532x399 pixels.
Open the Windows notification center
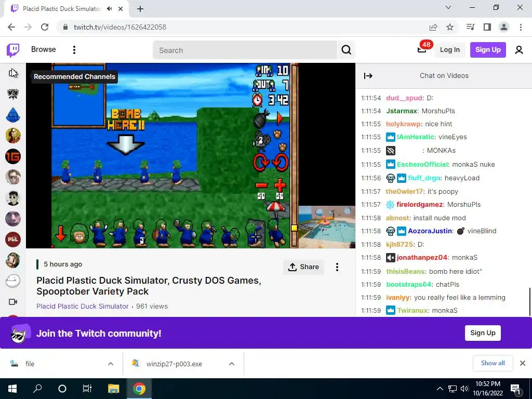pyautogui.click(x=516, y=389)
